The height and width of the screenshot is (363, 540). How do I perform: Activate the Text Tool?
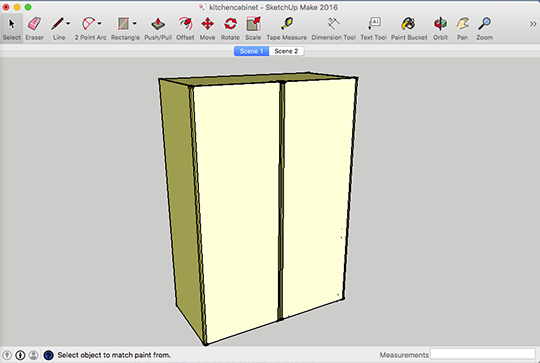[x=374, y=28]
